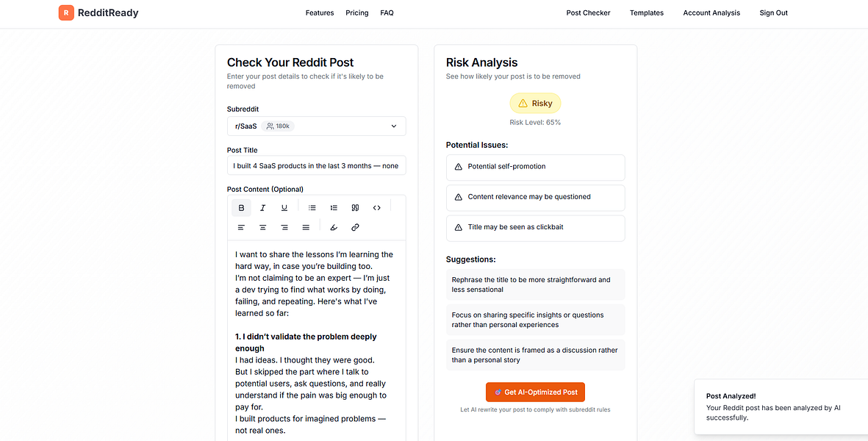The image size is (868, 441).
Task: Align text to the right
Action: pos(284,228)
